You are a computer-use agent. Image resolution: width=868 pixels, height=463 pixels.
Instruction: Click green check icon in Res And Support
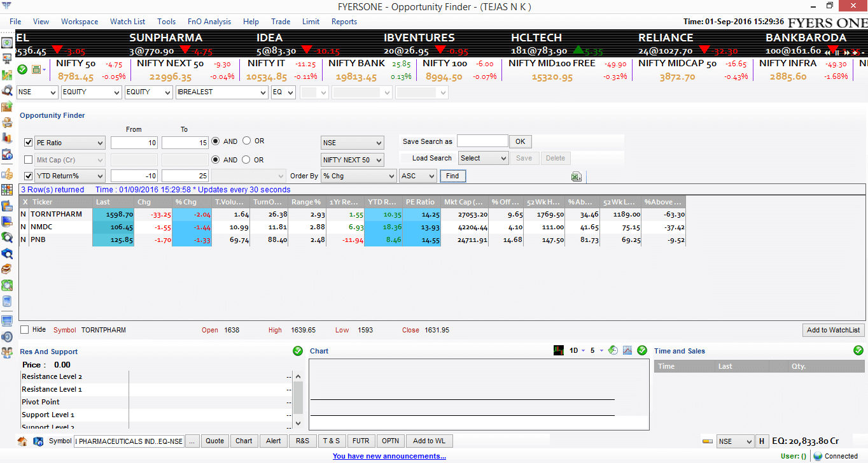pyautogui.click(x=298, y=351)
